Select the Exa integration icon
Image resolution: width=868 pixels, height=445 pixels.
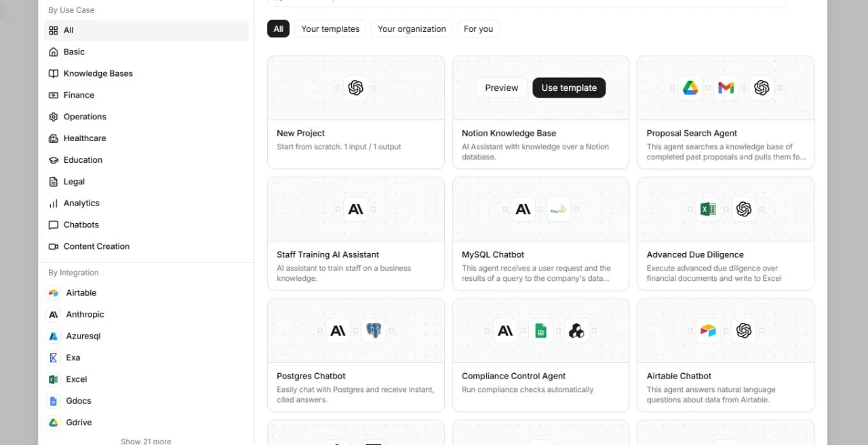pos(54,357)
